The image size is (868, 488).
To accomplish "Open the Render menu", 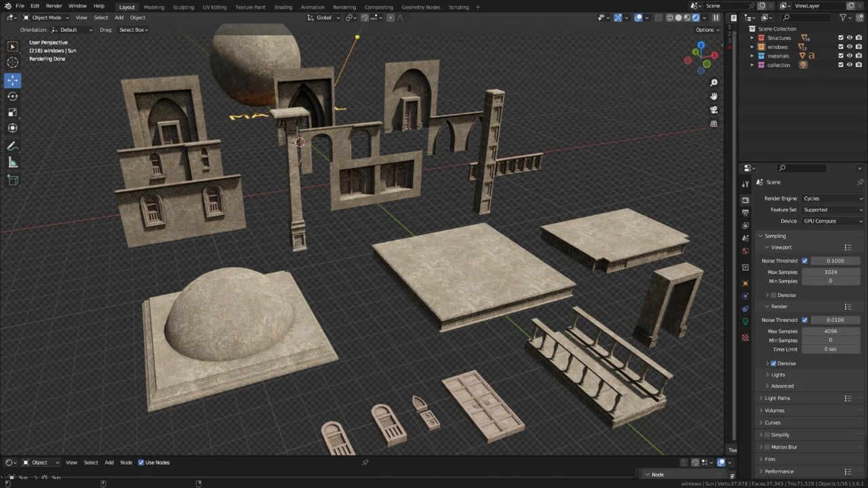I will (x=54, y=6).
